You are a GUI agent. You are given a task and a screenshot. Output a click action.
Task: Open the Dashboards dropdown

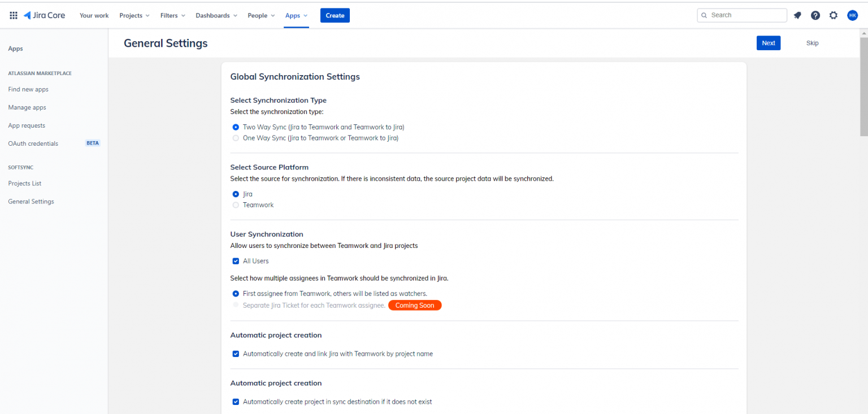point(216,15)
